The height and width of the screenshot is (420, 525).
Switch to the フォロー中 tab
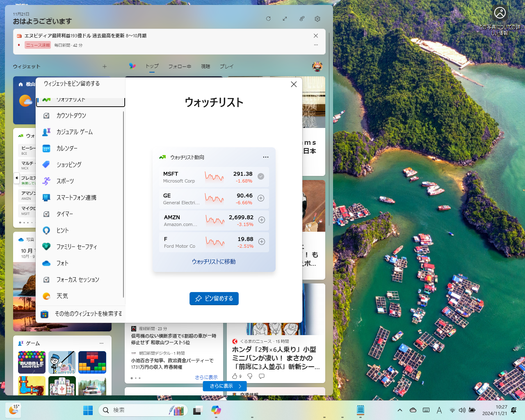tap(180, 66)
